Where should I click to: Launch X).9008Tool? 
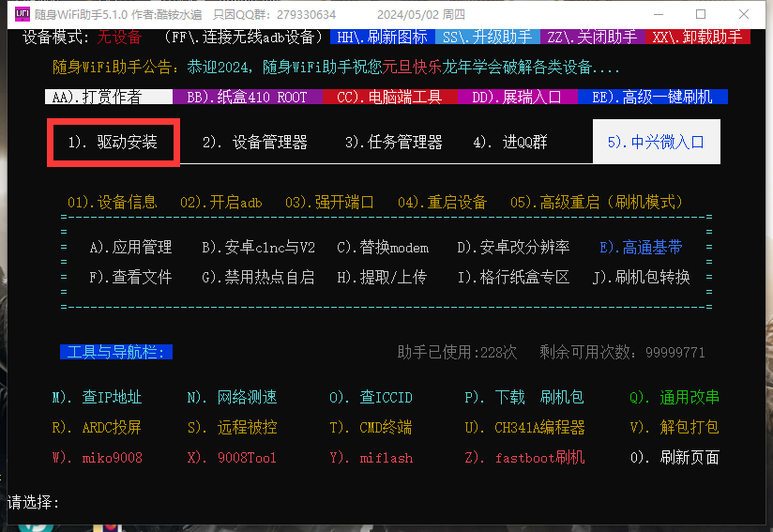[x=233, y=458]
